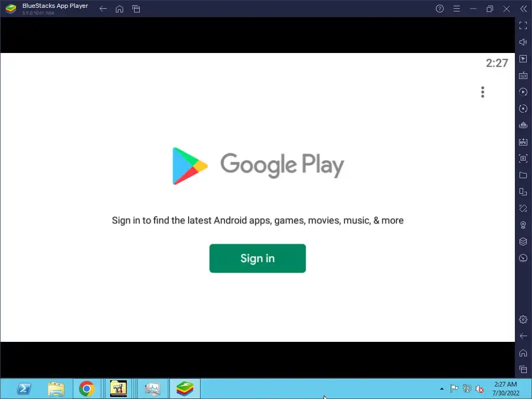
Task: Go to BlueStacks home from the title bar
Action: coord(119,9)
